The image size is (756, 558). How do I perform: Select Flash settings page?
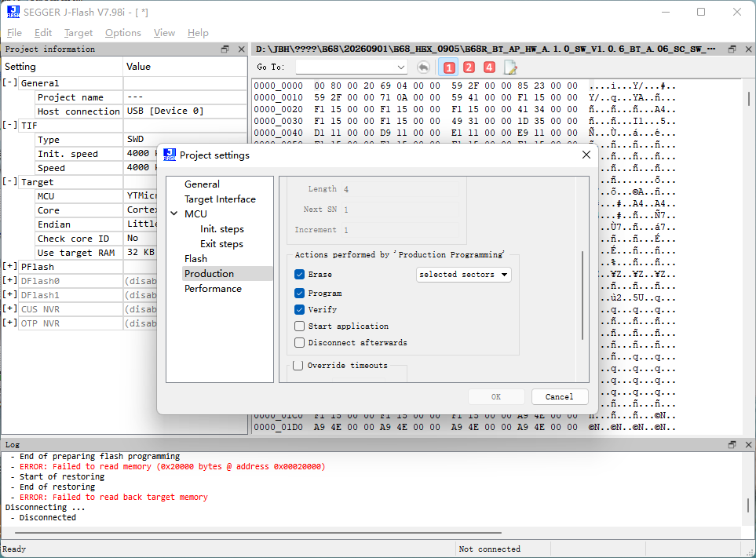pyautogui.click(x=195, y=259)
